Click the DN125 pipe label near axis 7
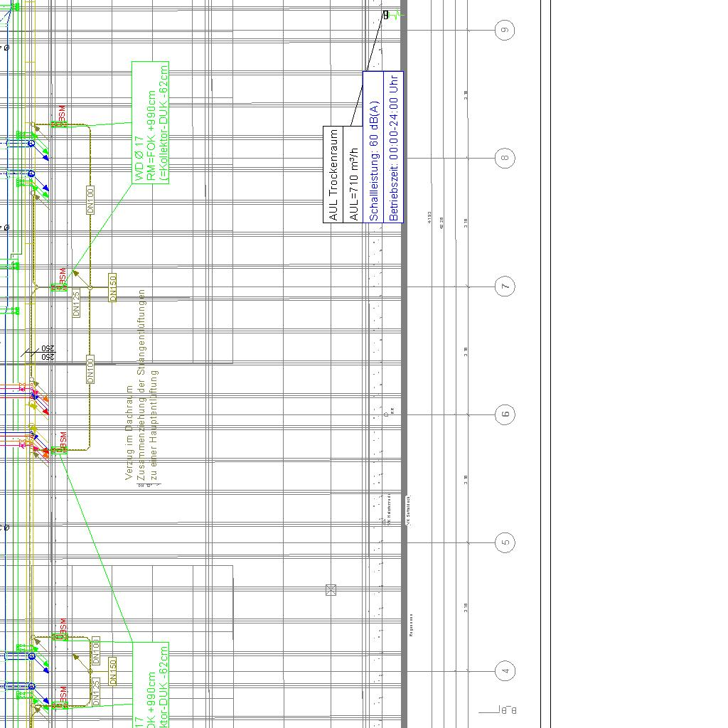 [76, 303]
